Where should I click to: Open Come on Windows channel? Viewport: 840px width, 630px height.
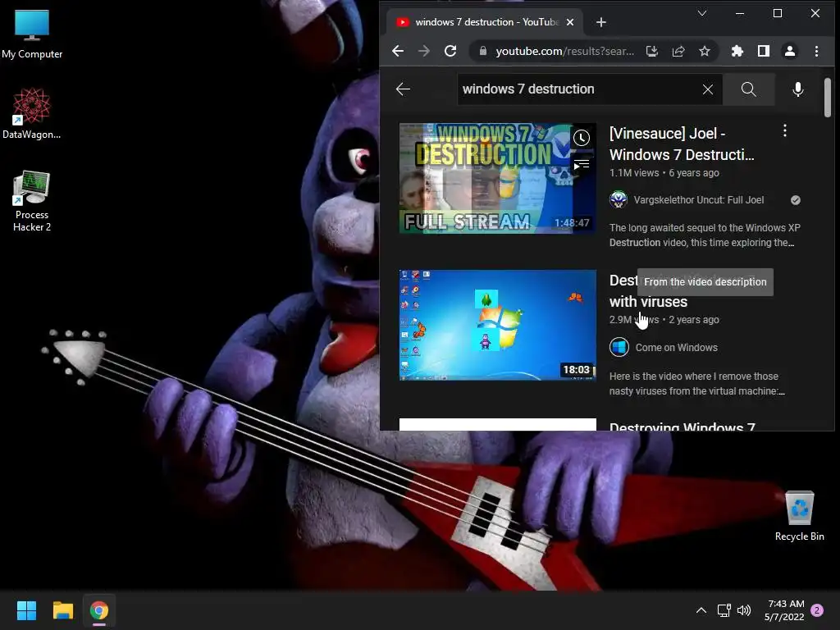[676, 347]
